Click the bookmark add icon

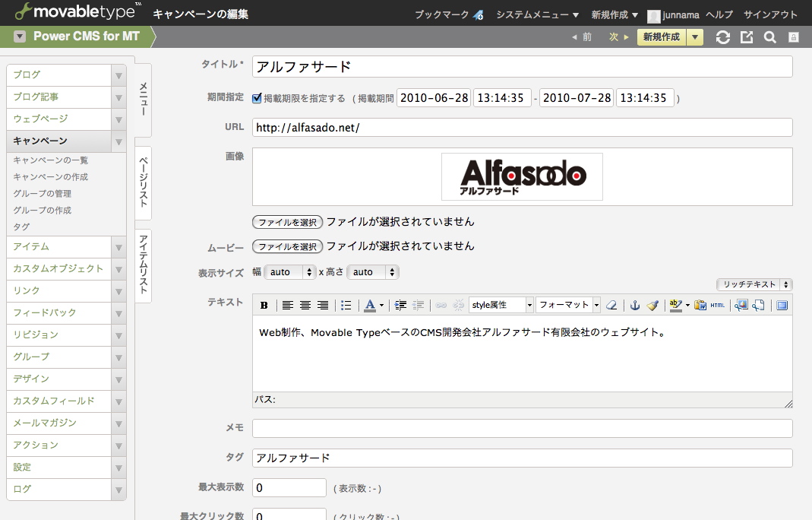click(x=478, y=15)
